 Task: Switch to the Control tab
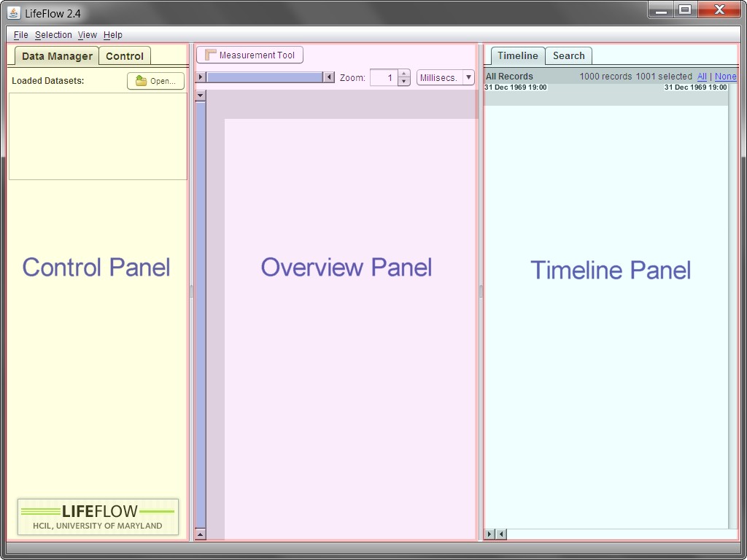pos(125,56)
